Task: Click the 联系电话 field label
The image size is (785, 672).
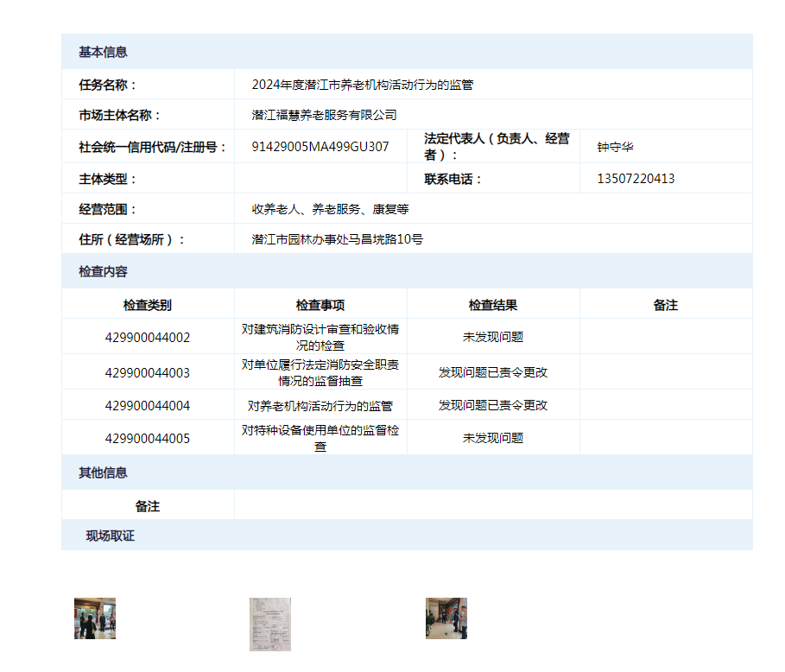Action: point(453,179)
